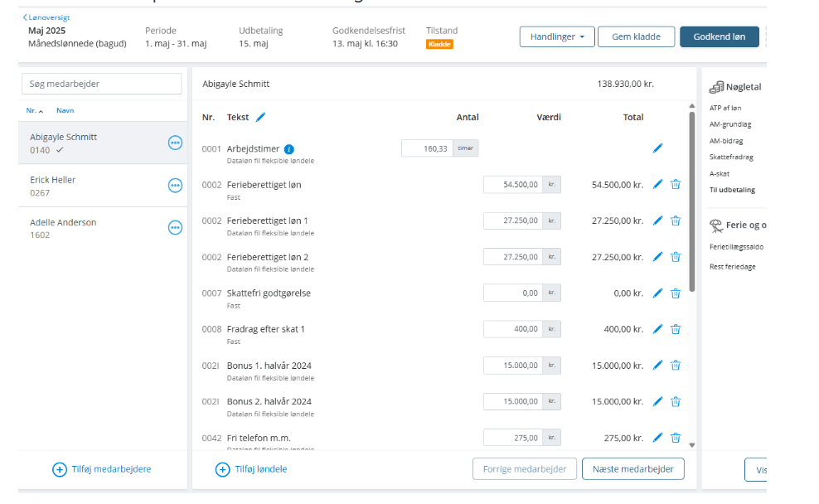The width and height of the screenshot is (819, 504).
Task: Select employee Adelle Anderson in list
Action: (x=63, y=222)
